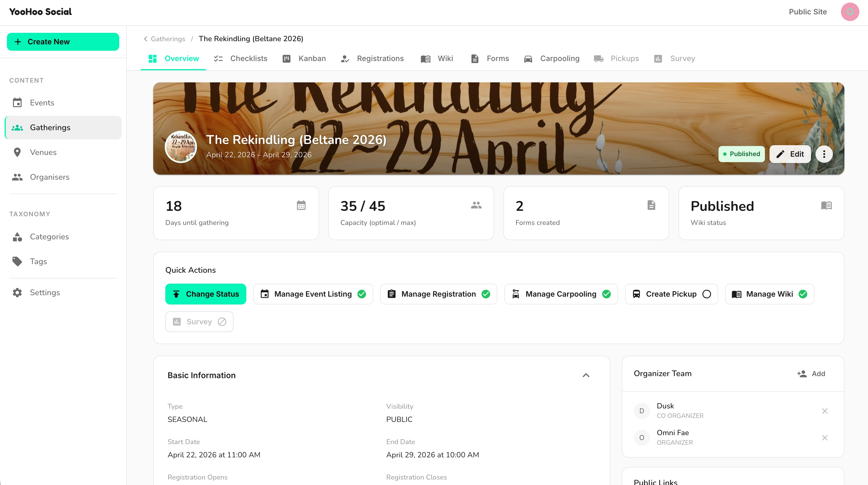Click the Venues location pin icon
868x485 pixels.
17,152
